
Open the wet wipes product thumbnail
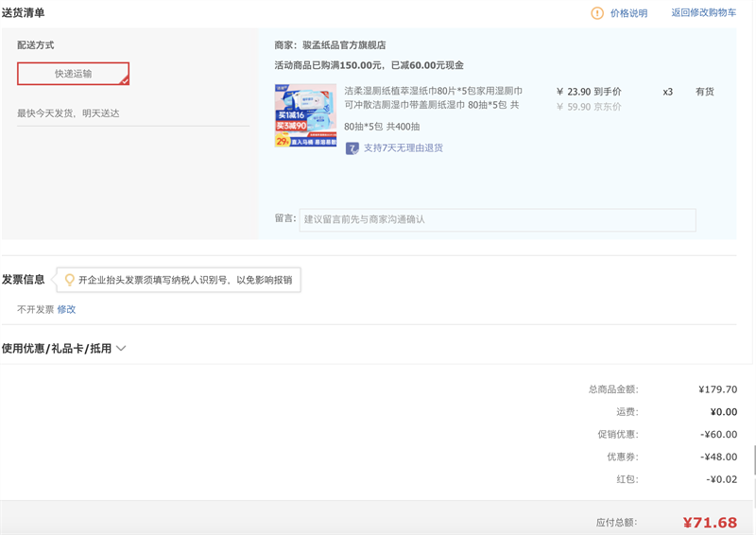[305, 115]
